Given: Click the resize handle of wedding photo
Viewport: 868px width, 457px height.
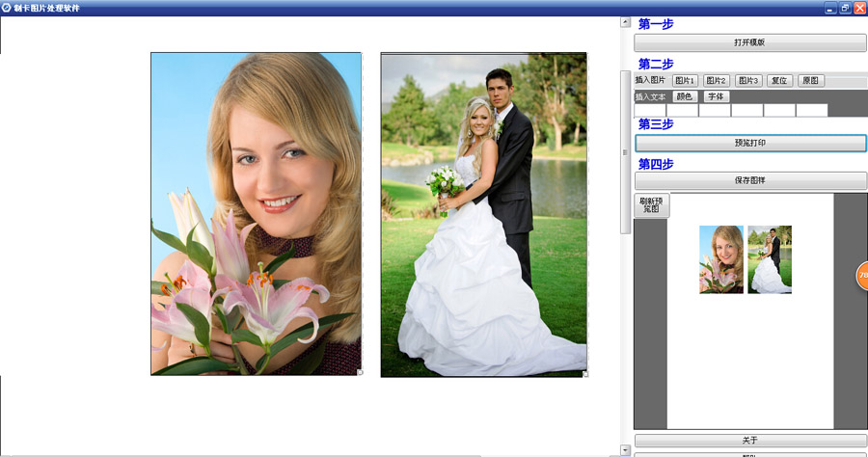Looking at the screenshot, I should [x=585, y=374].
